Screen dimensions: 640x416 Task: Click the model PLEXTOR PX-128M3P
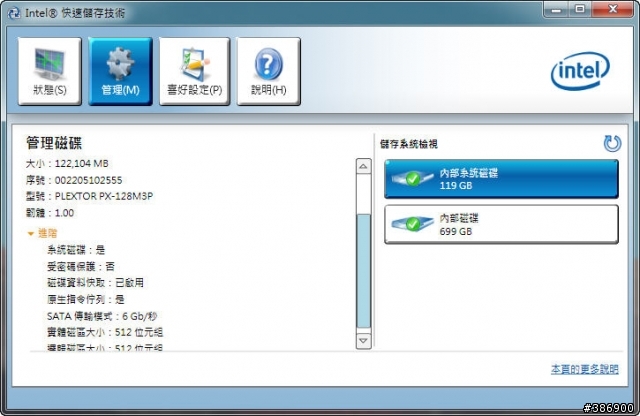tap(104, 196)
